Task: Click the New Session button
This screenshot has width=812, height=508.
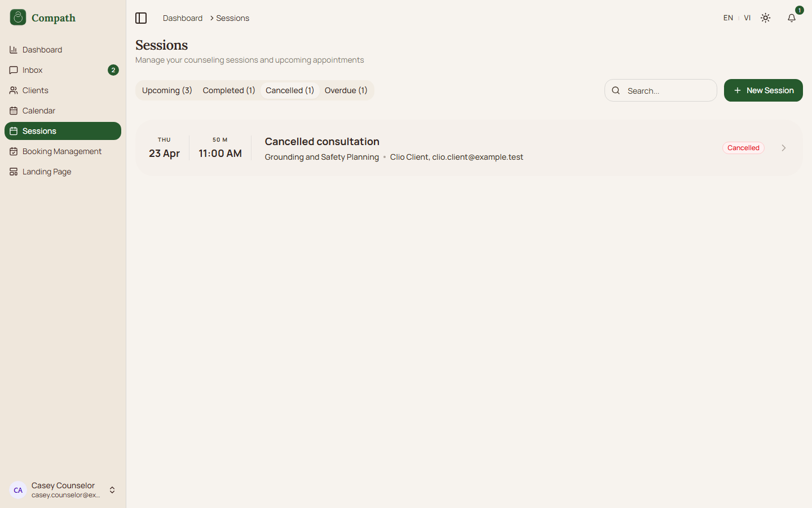Action: pos(763,90)
